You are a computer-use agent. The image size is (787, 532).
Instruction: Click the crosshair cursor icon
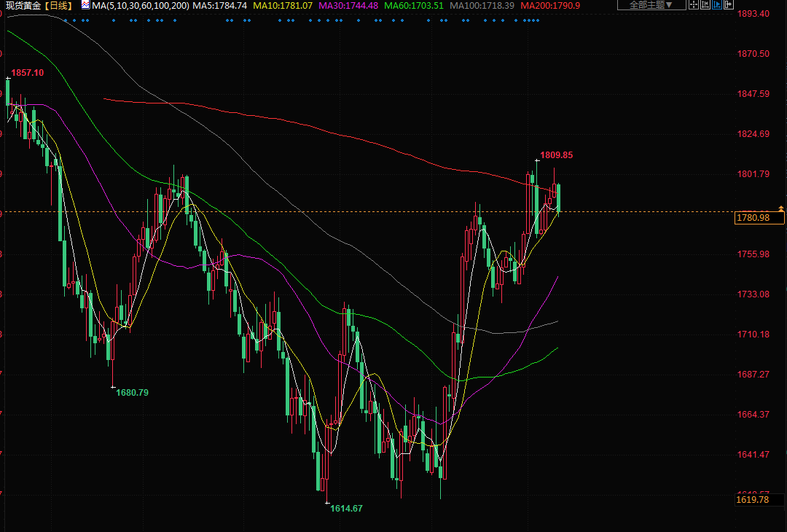point(694,5)
